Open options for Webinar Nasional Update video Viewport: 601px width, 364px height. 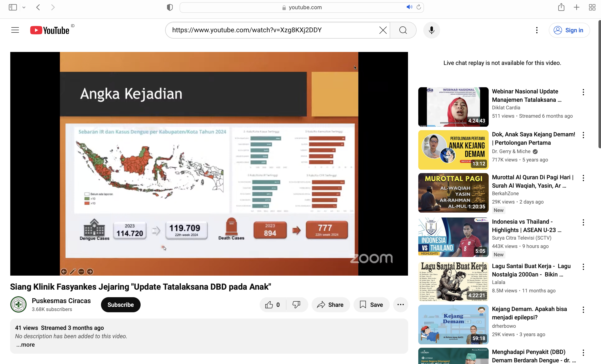(x=583, y=92)
